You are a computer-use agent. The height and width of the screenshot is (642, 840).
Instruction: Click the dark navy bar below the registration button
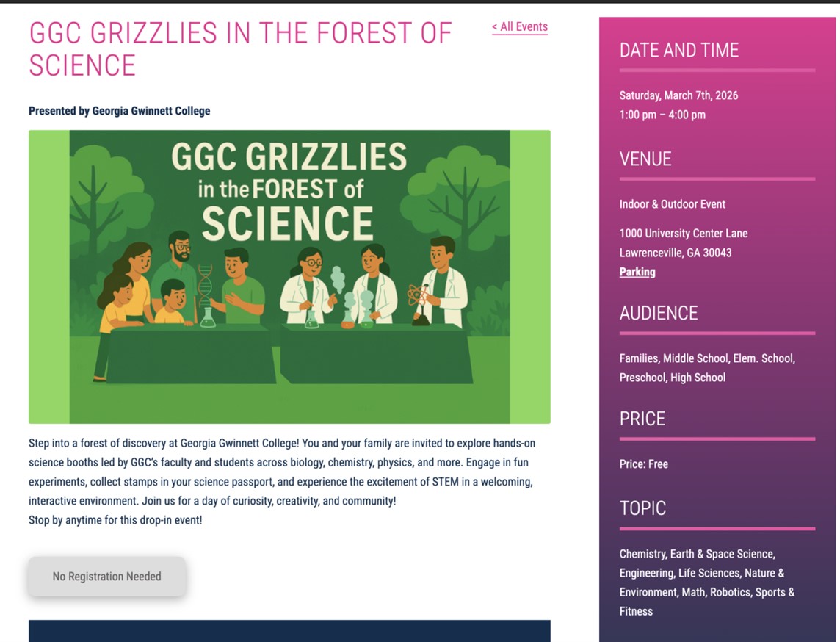tap(289, 631)
